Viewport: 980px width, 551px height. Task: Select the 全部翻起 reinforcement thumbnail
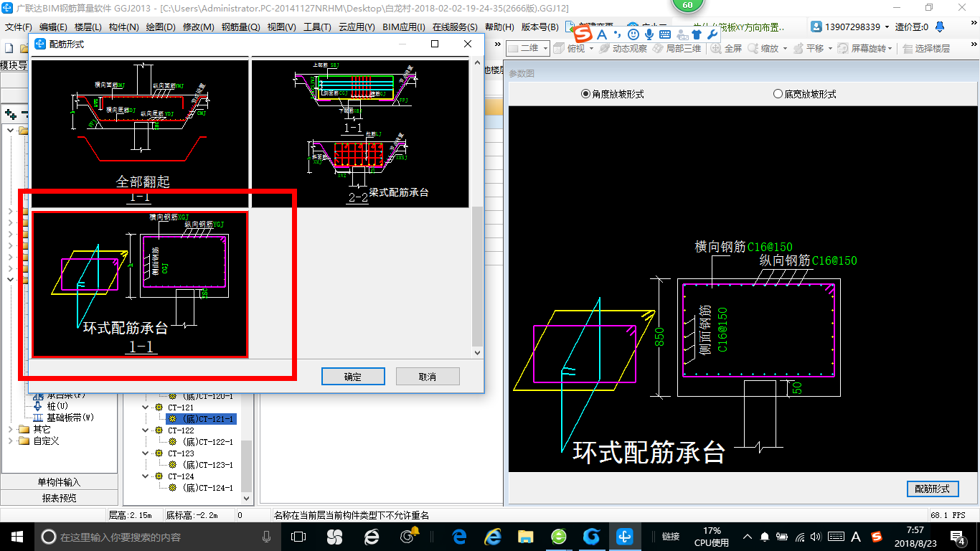coord(140,133)
